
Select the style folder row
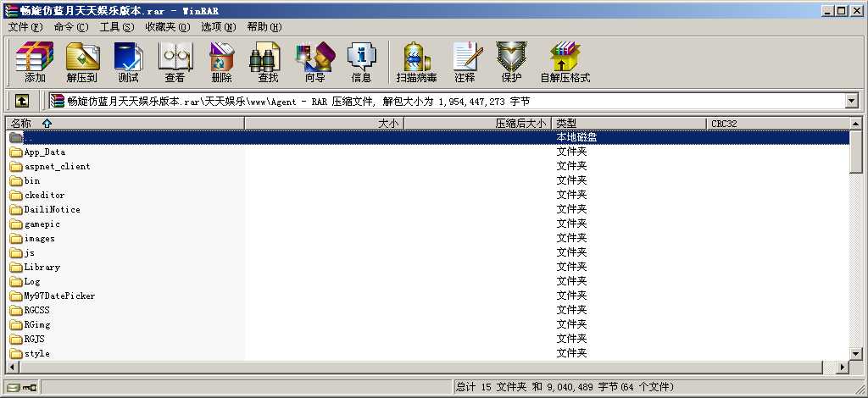click(427, 353)
